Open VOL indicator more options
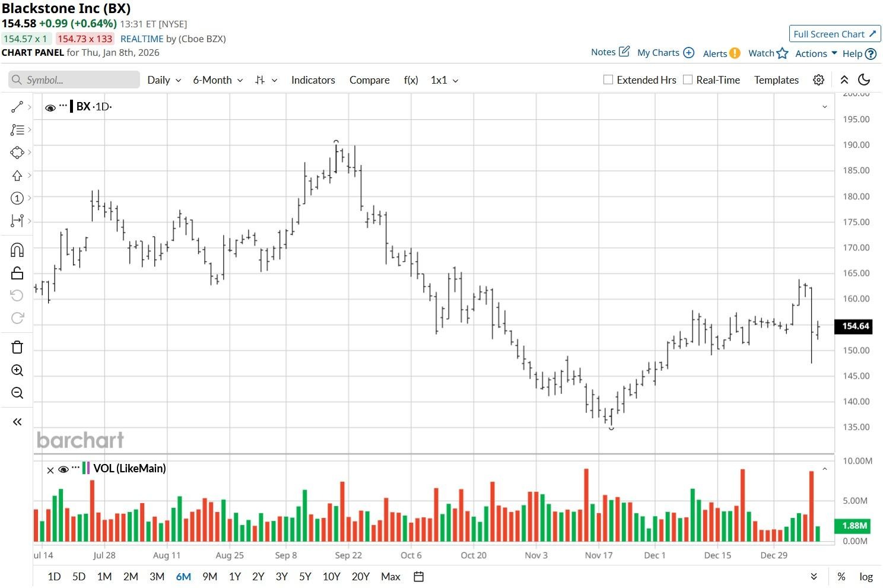The width and height of the screenshot is (883, 588). coord(75,468)
